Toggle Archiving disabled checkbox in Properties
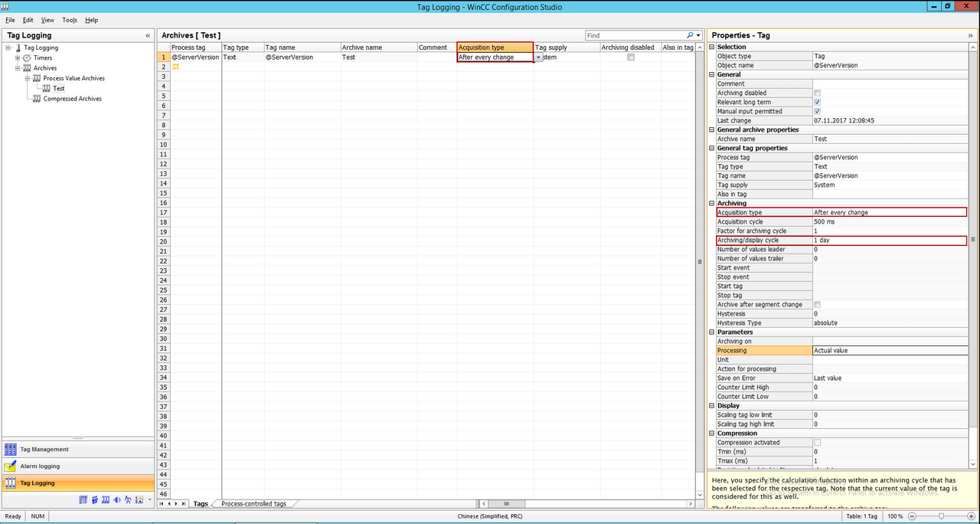 click(x=818, y=93)
